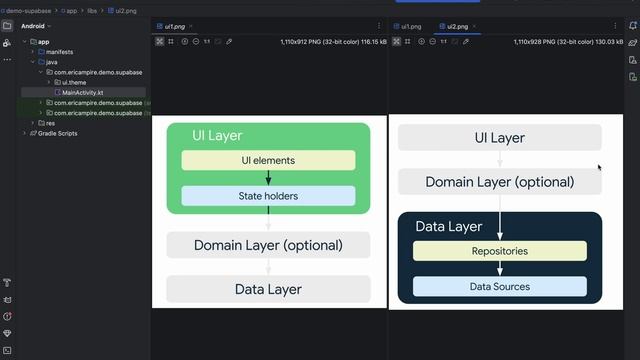Click libs in breadcrumb path

tap(92, 11)
